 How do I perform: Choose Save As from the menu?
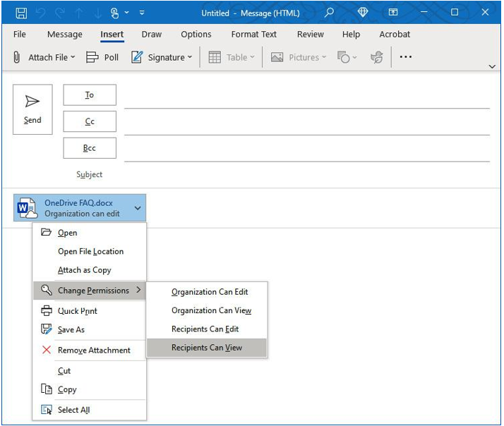click(x=90, y=329)
